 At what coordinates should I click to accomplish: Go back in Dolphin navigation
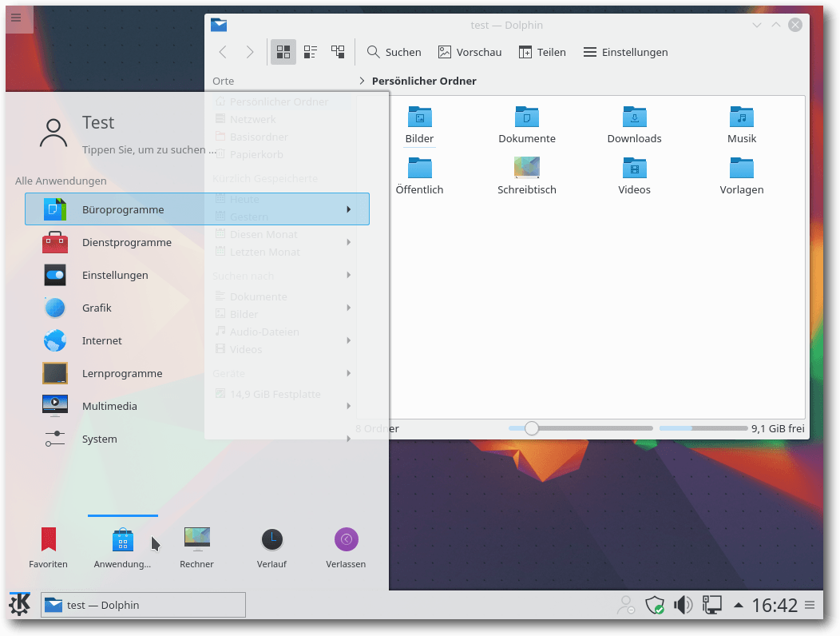pyautogui.click(x=223, y=52)
